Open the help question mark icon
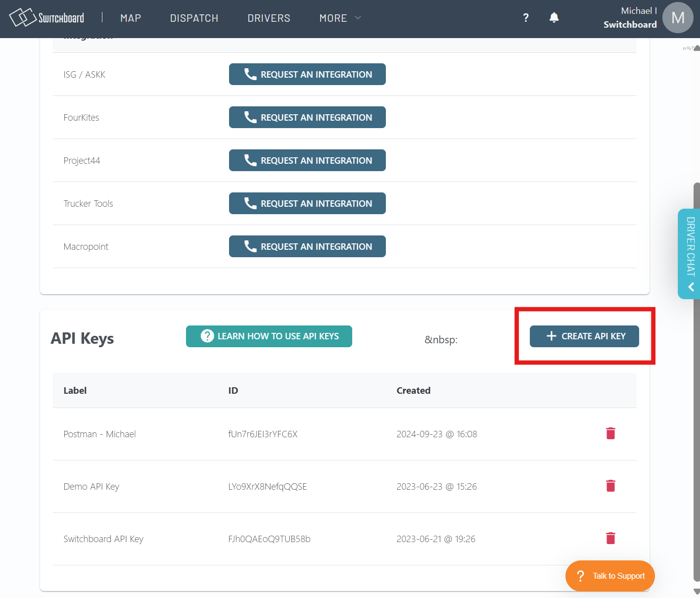 pos(526,18)
